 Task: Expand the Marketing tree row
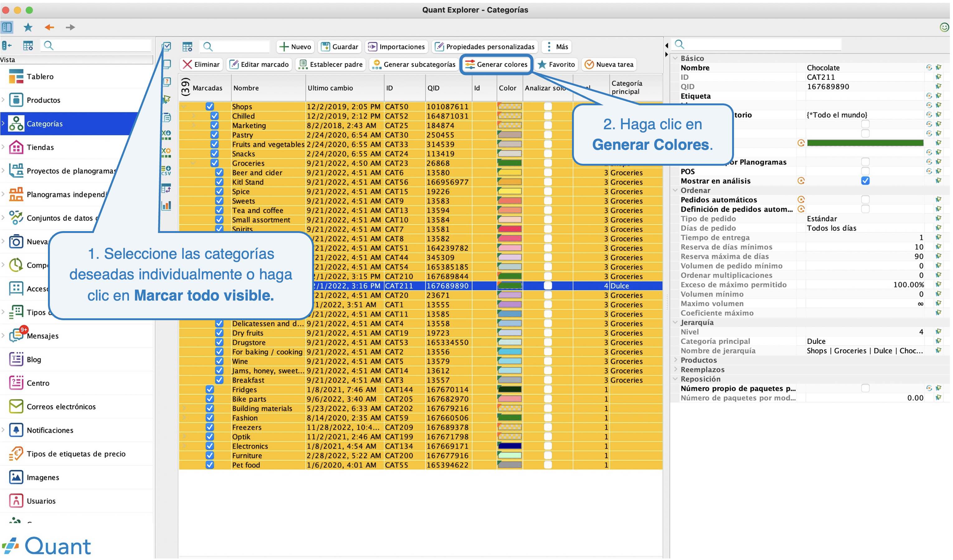pyautogui.click(x=193, y=125)
